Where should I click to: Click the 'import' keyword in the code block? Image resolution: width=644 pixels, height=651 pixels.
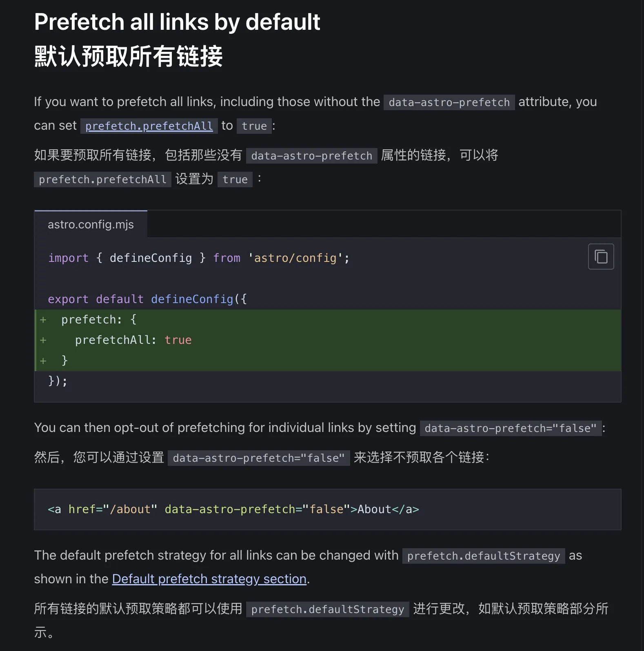pos(68,258)
